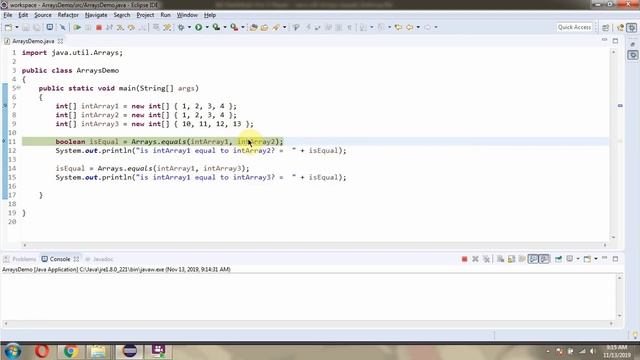Click the Resume debug icon

point(77,27)
